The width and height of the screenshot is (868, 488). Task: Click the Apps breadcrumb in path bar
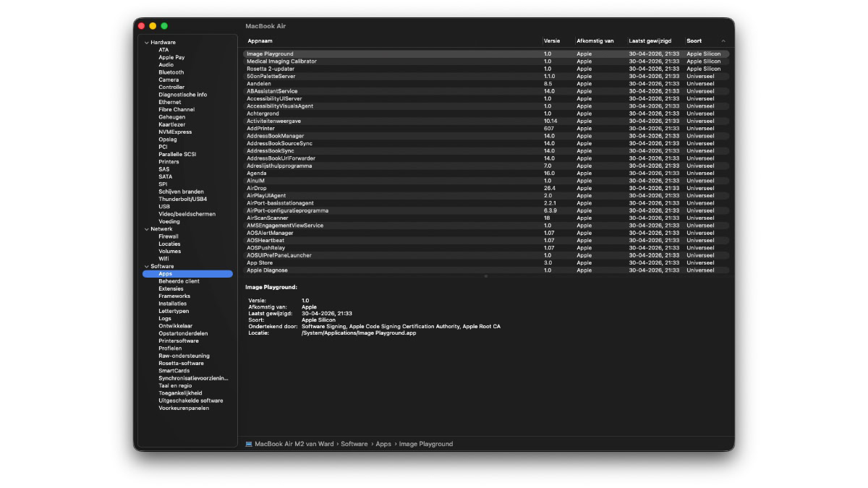click(383, 444)
